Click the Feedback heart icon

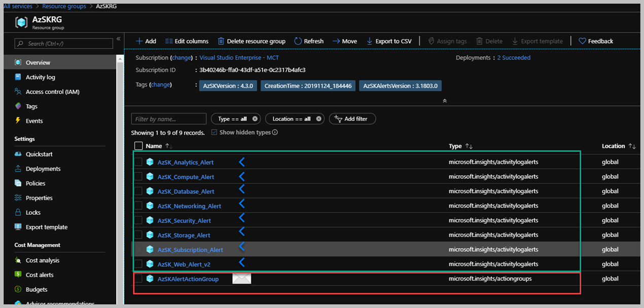[582, 41]
